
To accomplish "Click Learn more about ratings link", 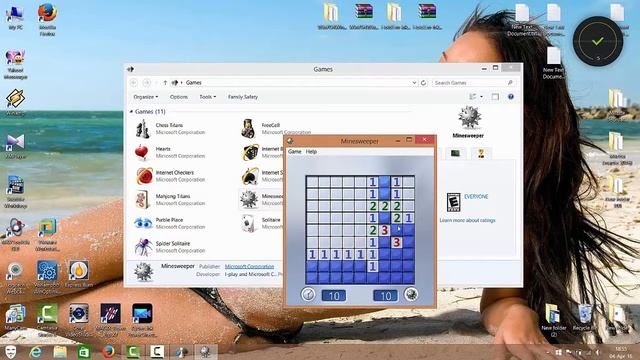I will pos(467,220).
